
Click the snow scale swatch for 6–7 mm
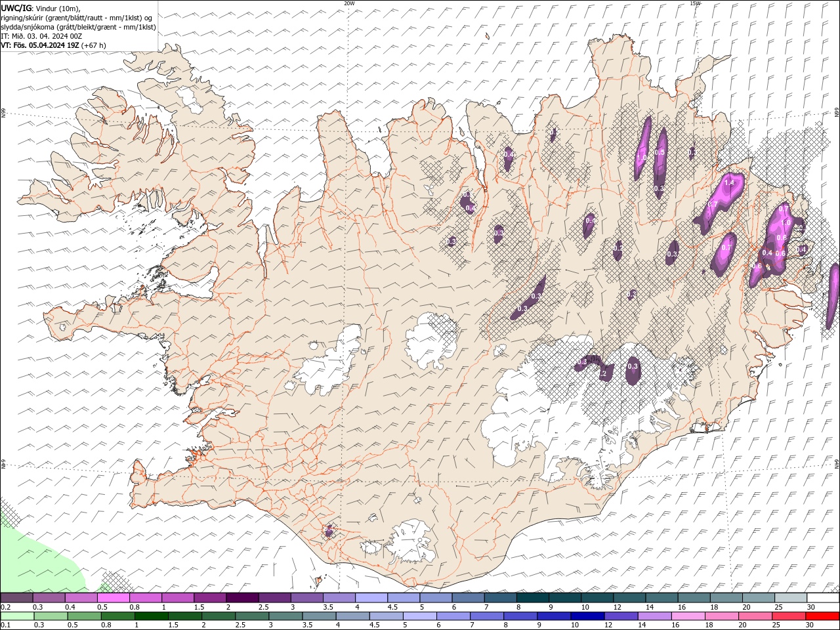click(x=468, y=598)
